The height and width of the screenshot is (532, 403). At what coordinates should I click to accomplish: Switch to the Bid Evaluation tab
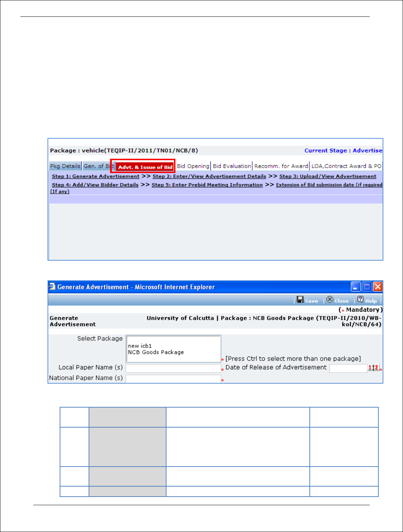point(232,166)
